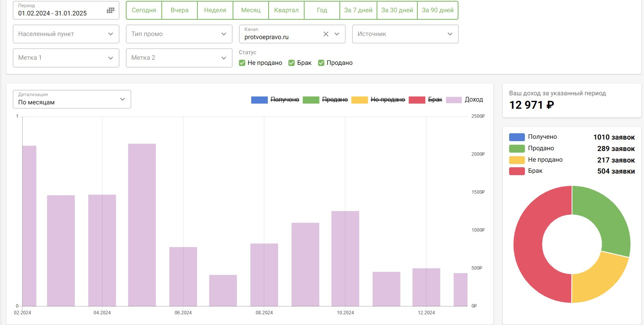The height and width of the screenshot is (325, 644).
Task: Uncheck the Не продано status checkbox
Action: pos(242,63)
